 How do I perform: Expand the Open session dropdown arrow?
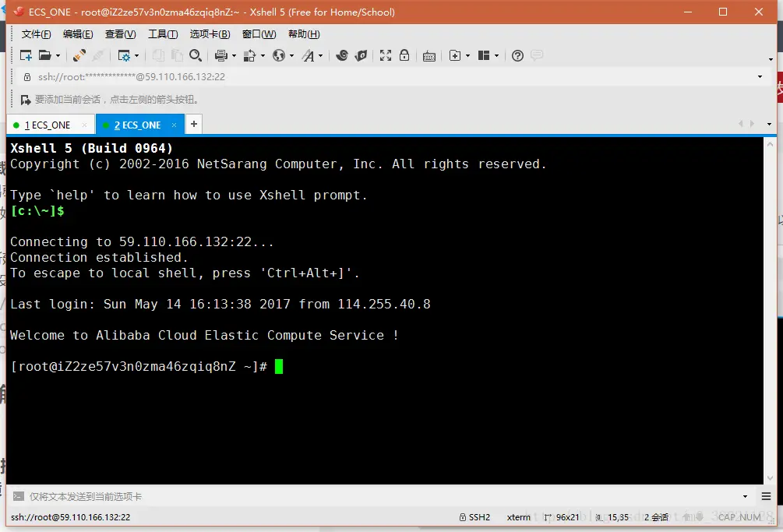point(58,55)
